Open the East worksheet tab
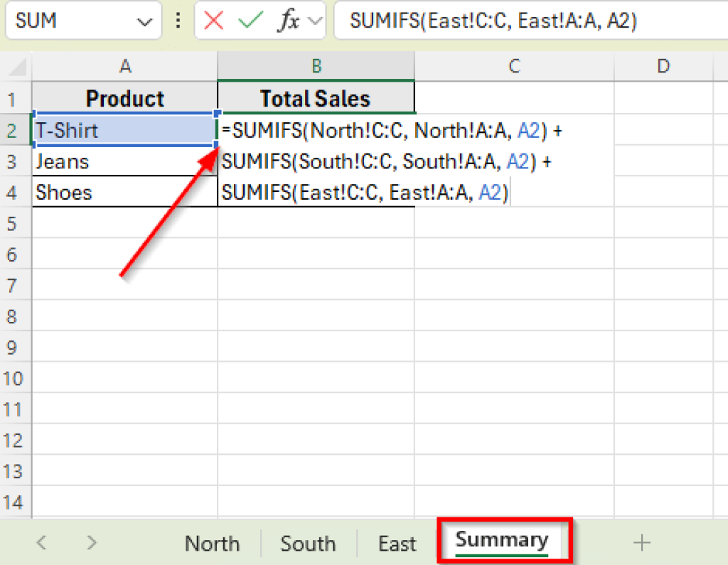The width and height of the screenshot is (728, 565). [396, 543]
